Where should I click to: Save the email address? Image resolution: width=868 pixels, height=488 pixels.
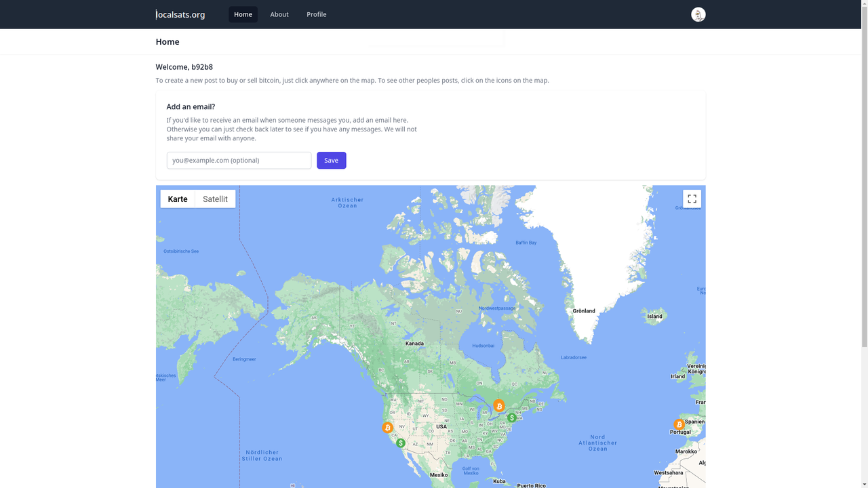click(332, 161)
